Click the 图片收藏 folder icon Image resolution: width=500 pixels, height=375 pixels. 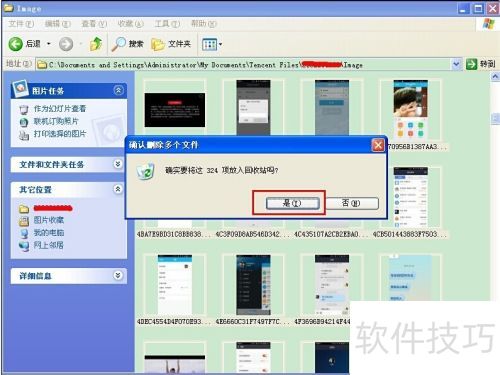tap(24, 221)
